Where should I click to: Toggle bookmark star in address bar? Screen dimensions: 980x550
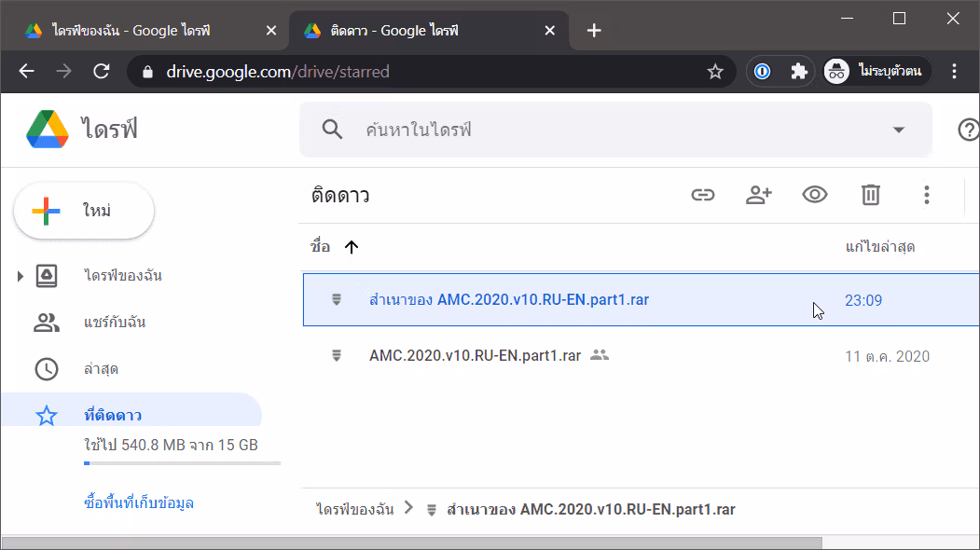point(715,71)
